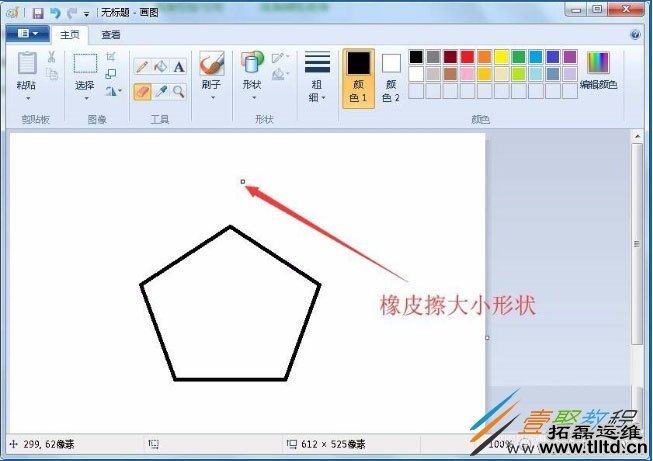Open the line thickness size icon
The image size is (653, 461).
click(317, 62)
